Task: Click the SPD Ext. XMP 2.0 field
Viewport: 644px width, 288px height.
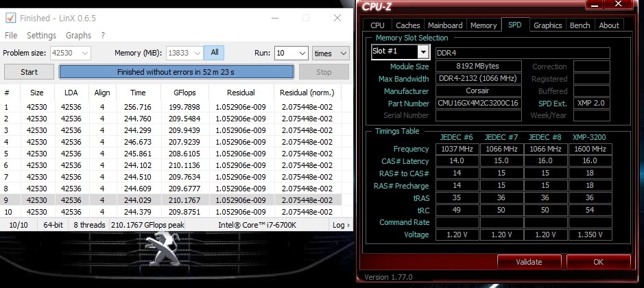Action: pyautogui.click(x=591, y=103)
